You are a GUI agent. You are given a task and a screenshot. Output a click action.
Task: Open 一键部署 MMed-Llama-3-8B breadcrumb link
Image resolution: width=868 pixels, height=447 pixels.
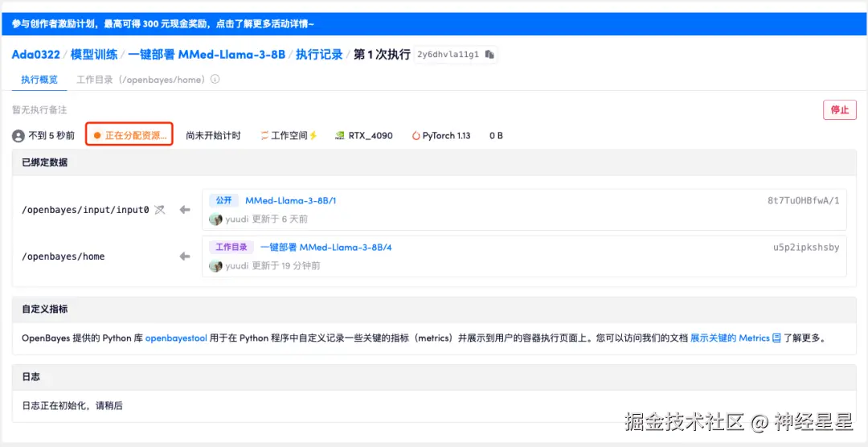(x=207, y=55)
